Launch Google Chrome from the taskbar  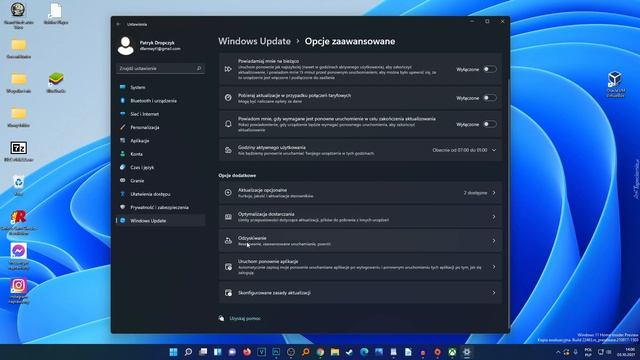click(320, 352)
